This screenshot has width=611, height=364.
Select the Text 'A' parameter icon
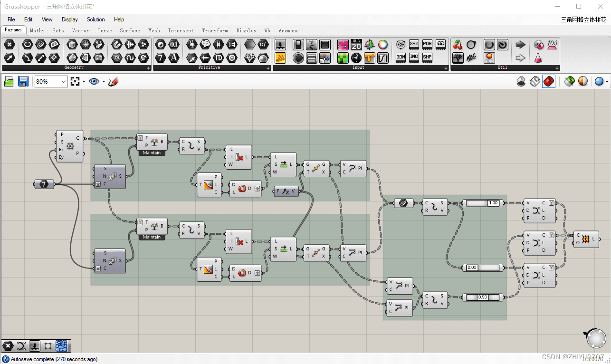click(174, 58)
